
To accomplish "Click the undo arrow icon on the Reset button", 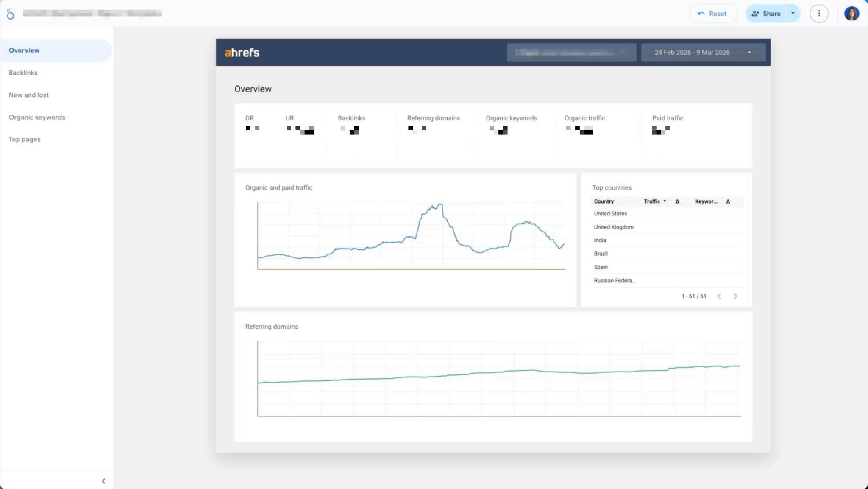I will (x=701, y=13).
